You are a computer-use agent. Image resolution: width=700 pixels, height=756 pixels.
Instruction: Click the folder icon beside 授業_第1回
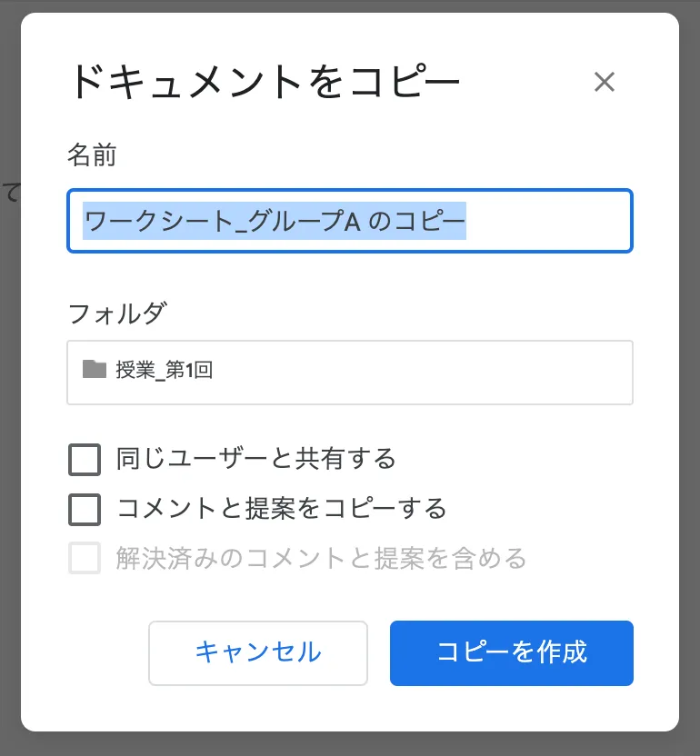94,369
